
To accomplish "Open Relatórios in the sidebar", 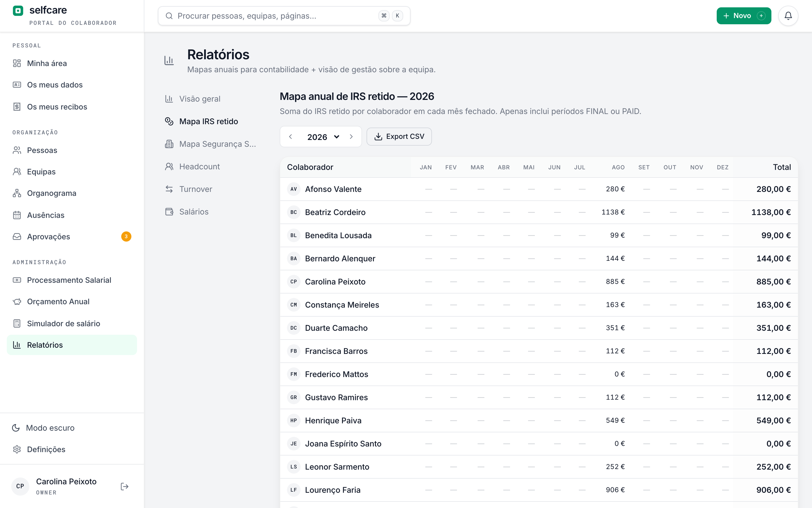I will click(72, 345).
